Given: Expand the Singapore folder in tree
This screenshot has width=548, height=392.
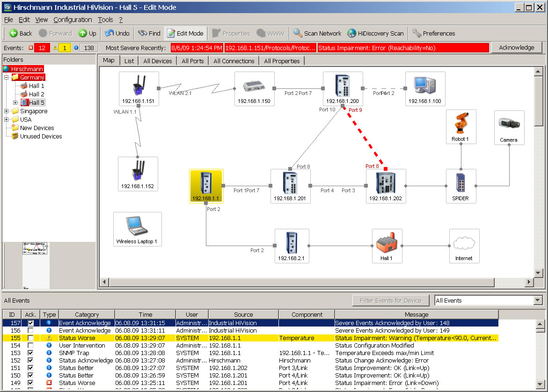Looking at the screenshot, I should point(7,111).
